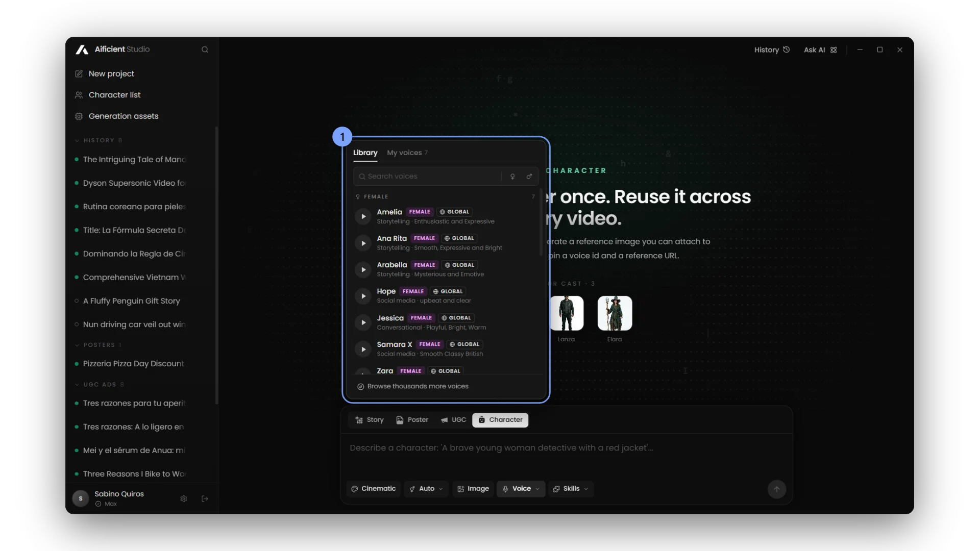This screenshot has height=551, width=980.
Task: Switch to Story mode
Action: coord(370,420)
